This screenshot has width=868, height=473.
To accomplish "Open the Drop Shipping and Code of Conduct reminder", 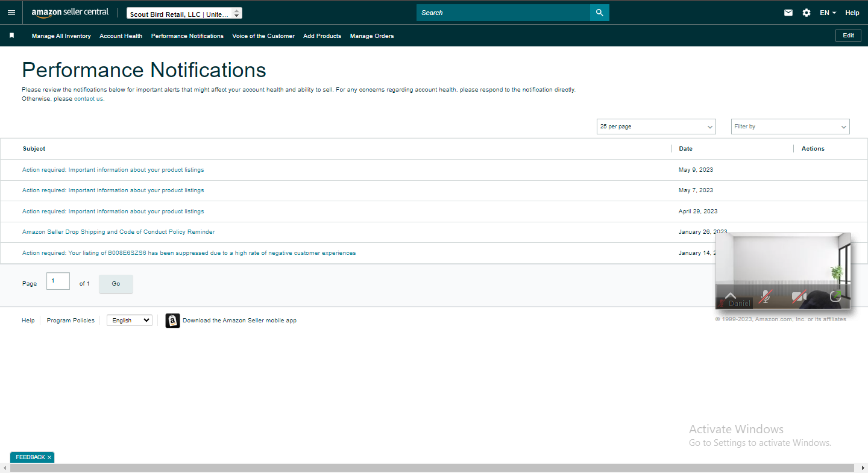I will [119, 232].
